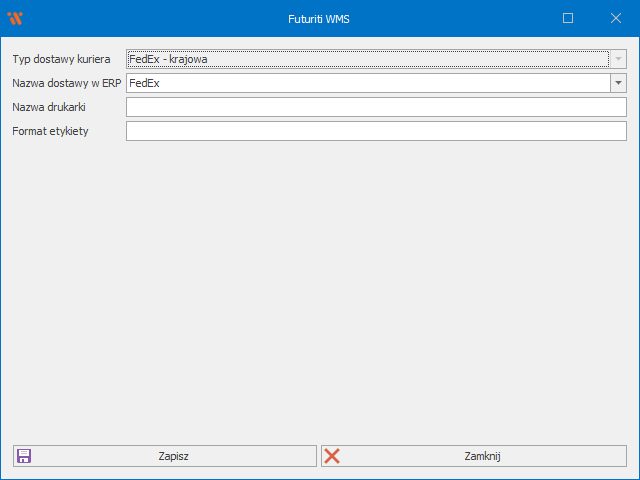The width and height of the screenshot is (640, 480).
Task: Click the red X icon on Zamknij
Action: 333,456
